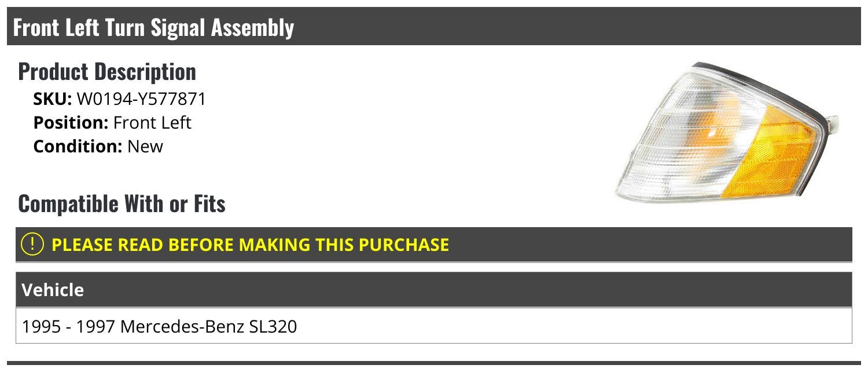Click the bold 'SKU:' label
The image size is (868, 372).
(x=53, y=99)
